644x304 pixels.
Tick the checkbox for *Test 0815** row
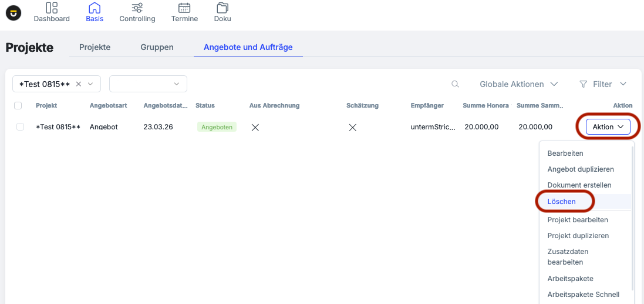pos(21,127)
